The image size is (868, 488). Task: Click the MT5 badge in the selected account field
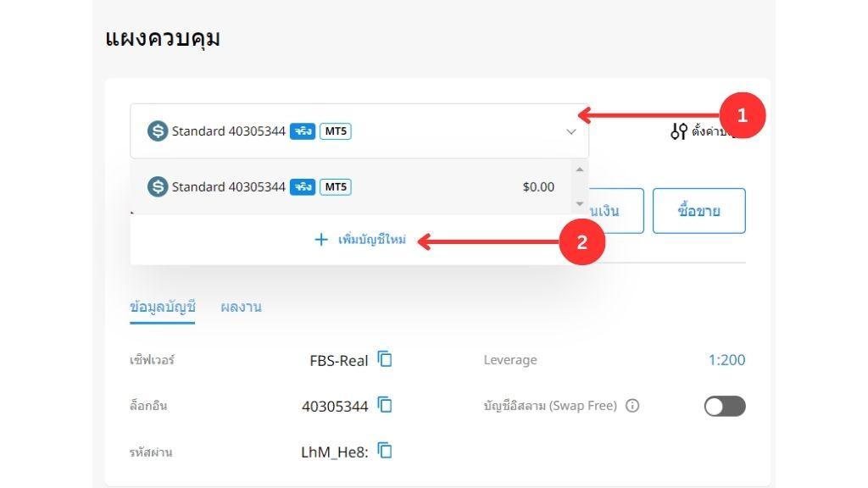coord(336,131)
